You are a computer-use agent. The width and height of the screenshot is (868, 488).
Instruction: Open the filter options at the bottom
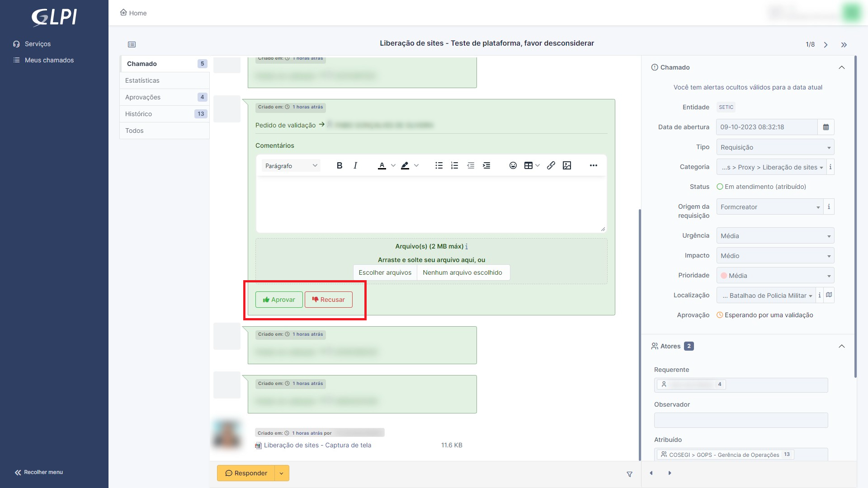[x=629, y=474]
